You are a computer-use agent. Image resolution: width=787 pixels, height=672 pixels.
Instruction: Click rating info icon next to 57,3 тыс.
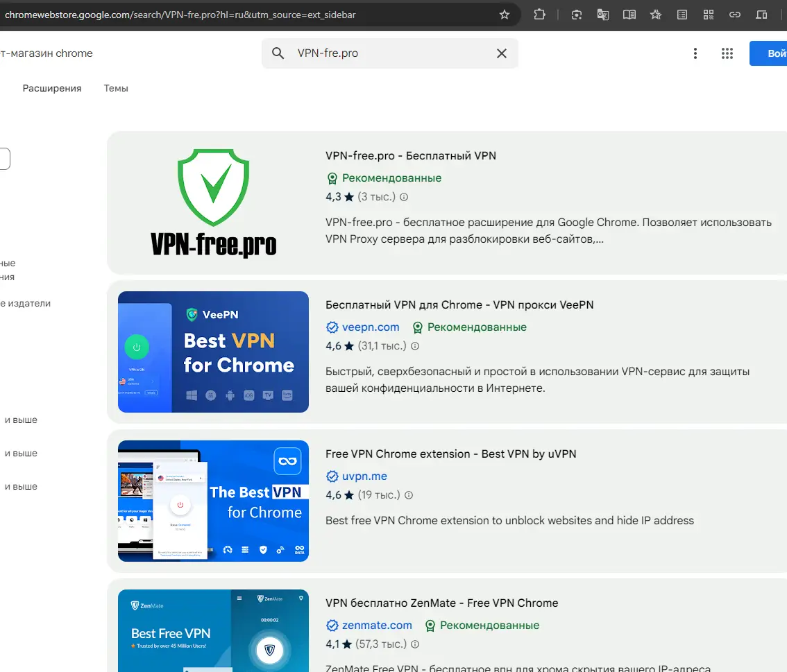pyautogui.click(x=414, y=644)
